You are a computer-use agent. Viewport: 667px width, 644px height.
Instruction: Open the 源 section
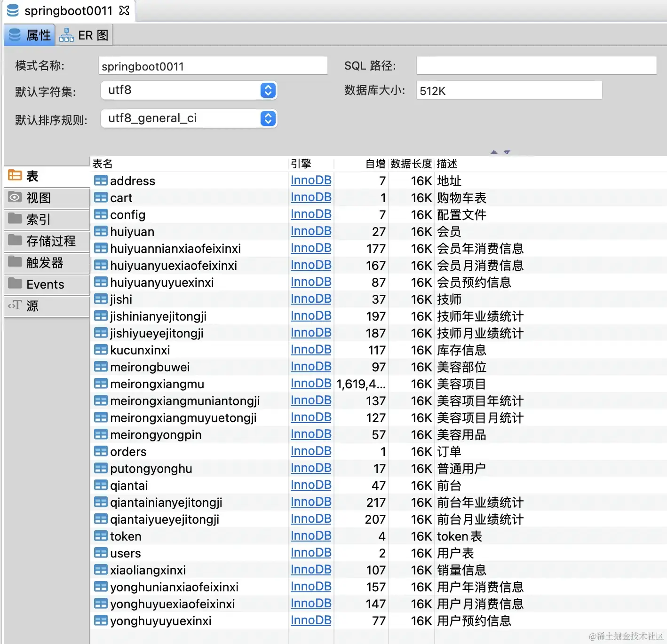47,306
